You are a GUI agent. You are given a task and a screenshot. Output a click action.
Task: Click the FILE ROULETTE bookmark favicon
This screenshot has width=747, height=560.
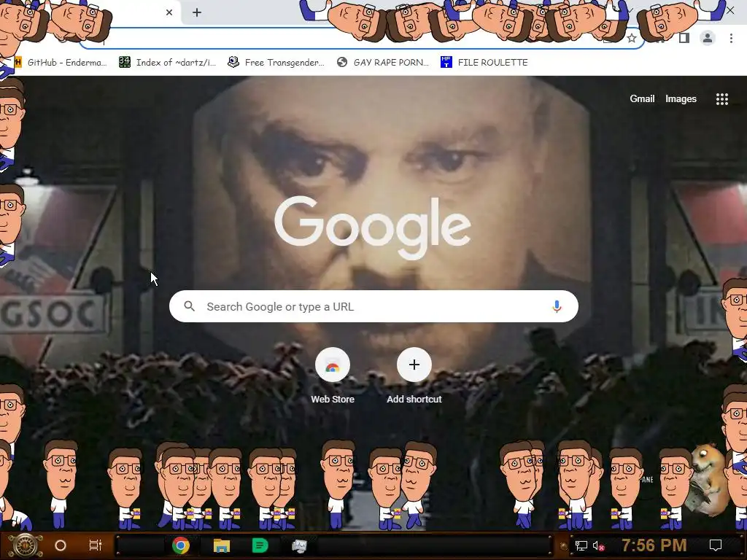pyautogui.click(x=446, y=63)
